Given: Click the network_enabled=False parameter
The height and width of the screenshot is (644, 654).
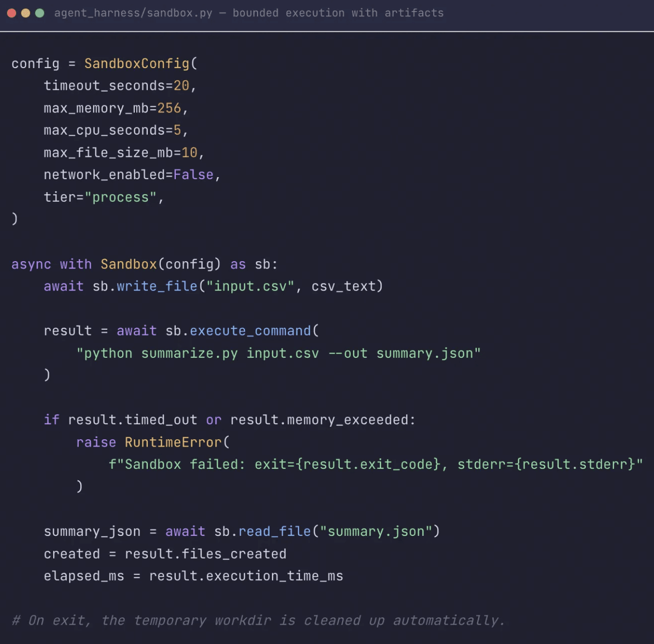Looking at the screenshot, I should pyautogui.click(x=129, y=174).
